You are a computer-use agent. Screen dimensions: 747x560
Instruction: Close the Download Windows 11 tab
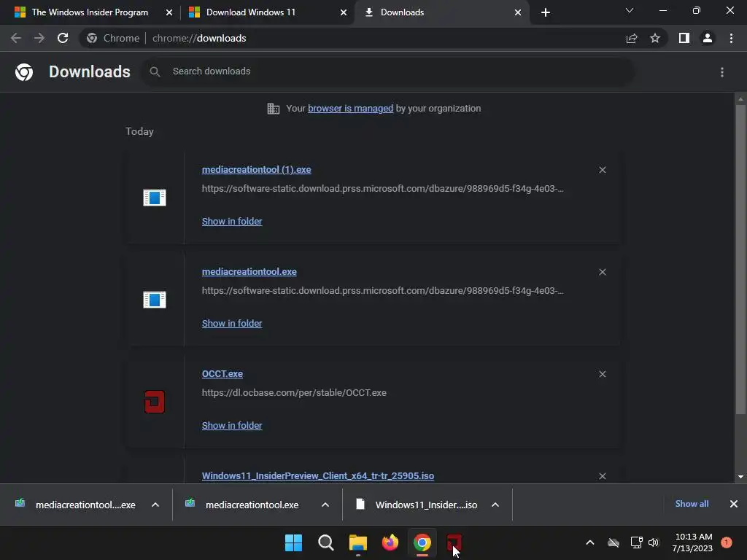point(344,12)
